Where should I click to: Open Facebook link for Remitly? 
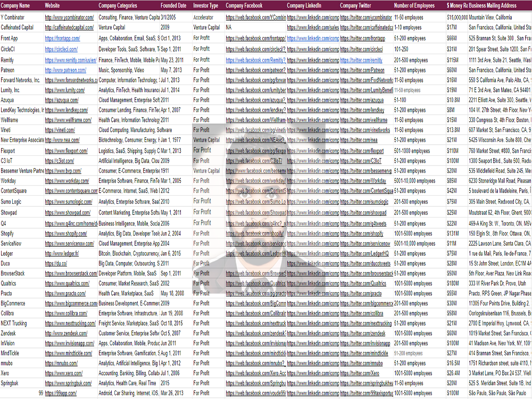256,61
